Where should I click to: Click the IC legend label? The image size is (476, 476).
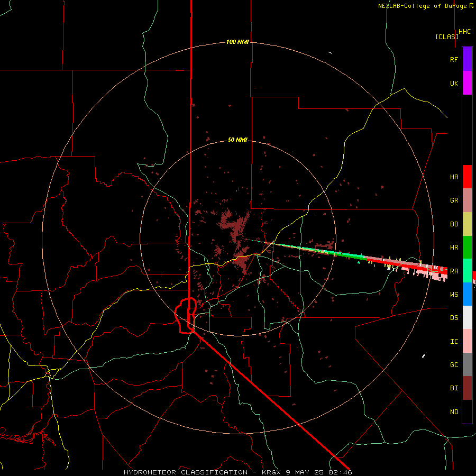(x=454, y=341)
